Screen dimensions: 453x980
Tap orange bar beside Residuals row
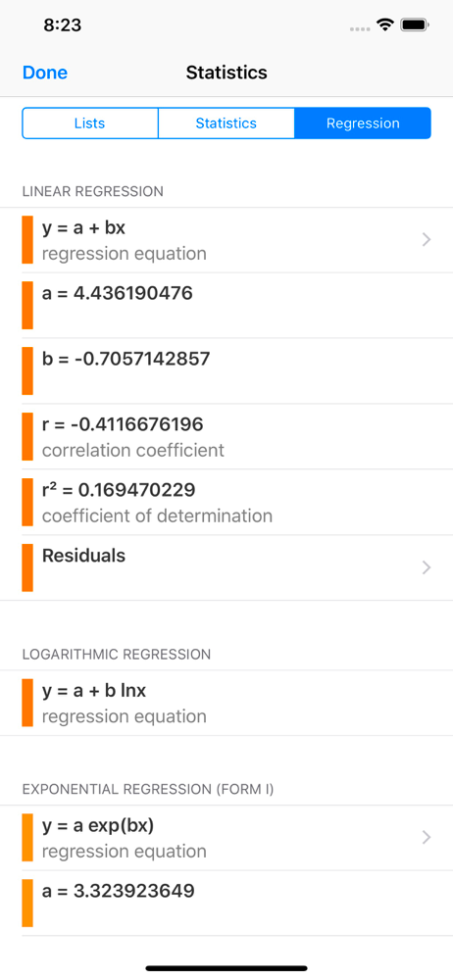click(27, 567)
